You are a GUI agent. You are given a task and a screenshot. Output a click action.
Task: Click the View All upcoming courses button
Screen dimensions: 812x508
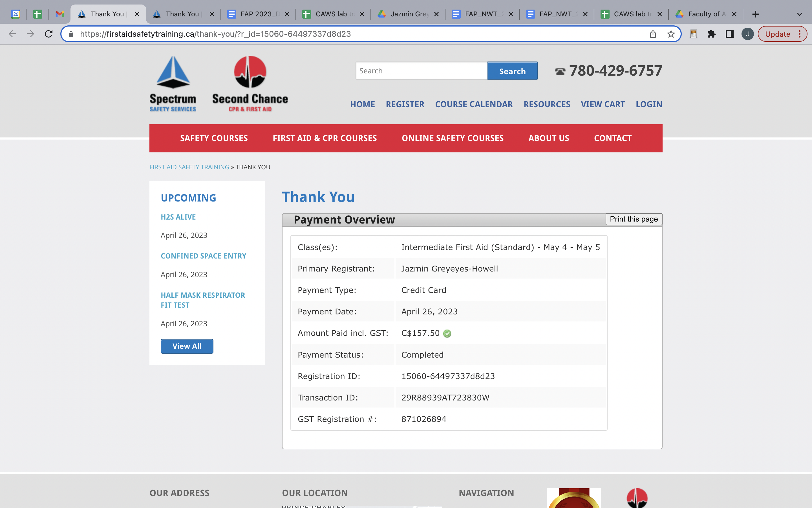coord(187,346)
